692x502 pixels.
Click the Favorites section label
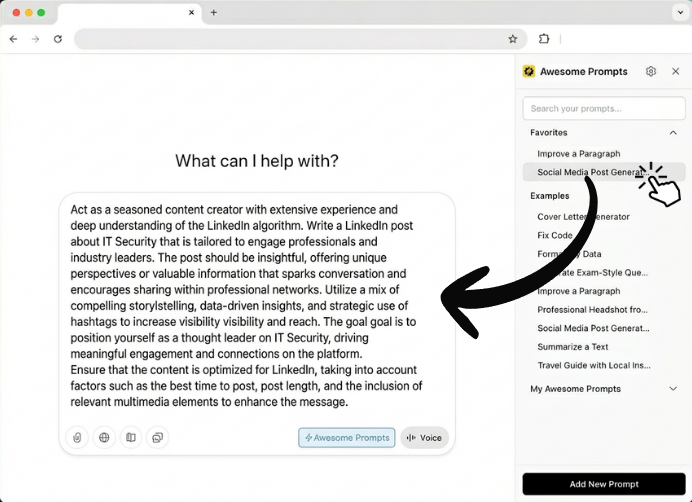click(549, 132)
